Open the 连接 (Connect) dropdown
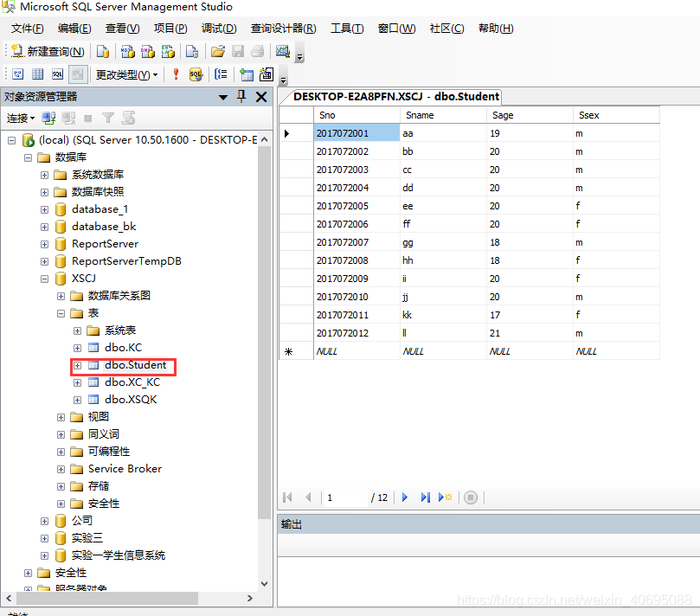This screenshot has height=616, width=700. click(19, 118)
